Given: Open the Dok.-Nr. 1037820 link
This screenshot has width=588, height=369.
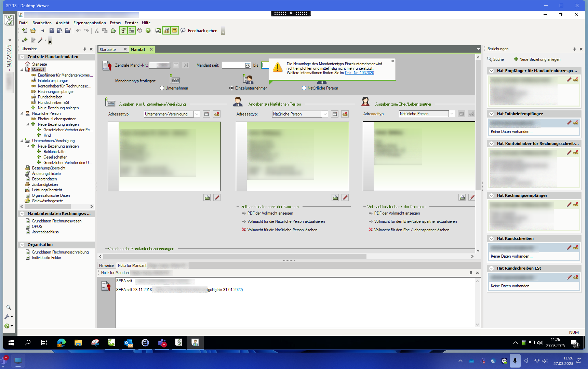Looking at the screenshot, I should click(x=359, y=73).
